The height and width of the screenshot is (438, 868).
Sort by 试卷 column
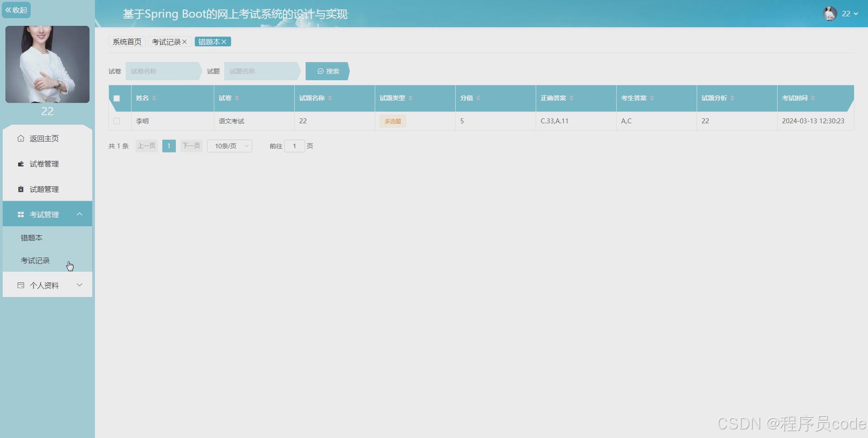click(x=237, y=98)
